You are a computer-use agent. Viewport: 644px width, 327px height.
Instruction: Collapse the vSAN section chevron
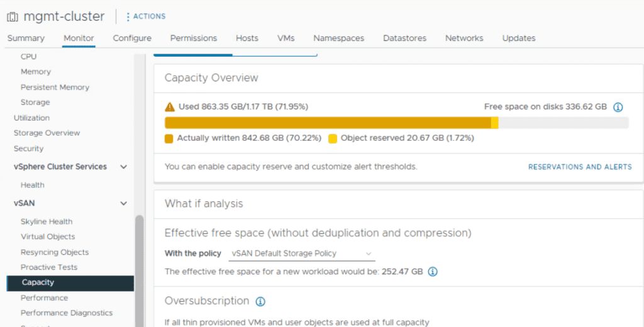point(124,203)
